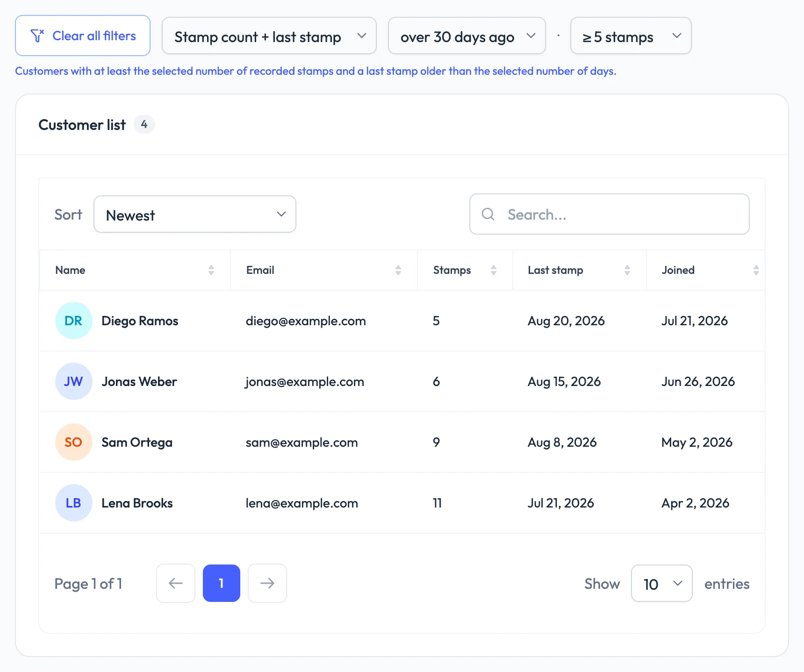Image resolution: width=804 pixels, height=672 pixels.
Task: Click Sam Ortega's stamp count 9
Action: (x=436, y=443)
